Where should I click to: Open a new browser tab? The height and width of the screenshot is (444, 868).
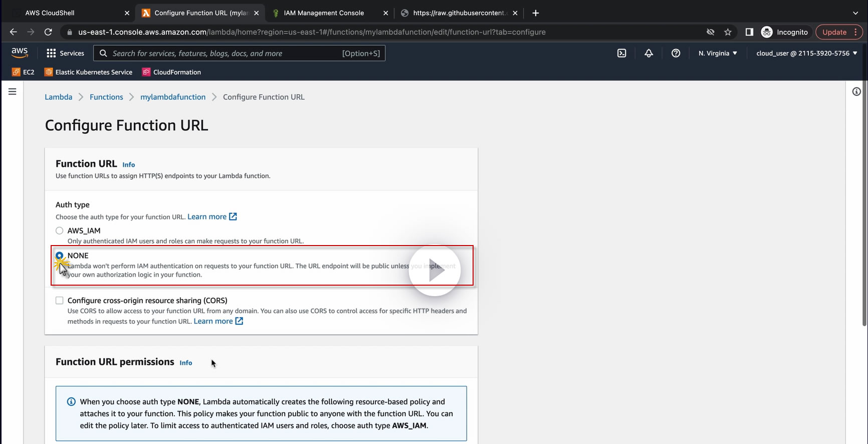[x=536, y=13]
